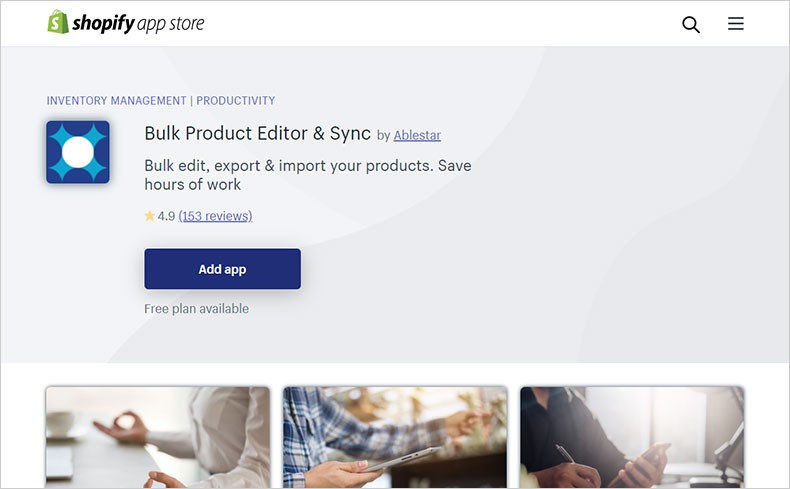Screen dimensions: 790x489
Task: Click the yellow star rating icon
Action: point(150,216)
